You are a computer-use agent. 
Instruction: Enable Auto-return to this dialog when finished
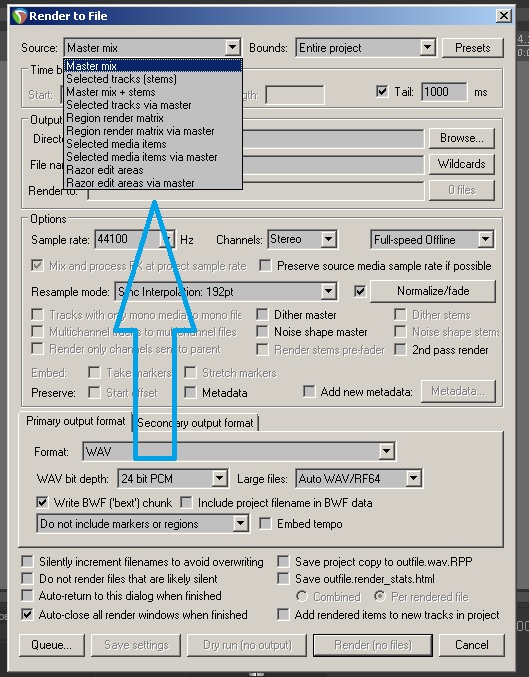(x=27, y=596)
